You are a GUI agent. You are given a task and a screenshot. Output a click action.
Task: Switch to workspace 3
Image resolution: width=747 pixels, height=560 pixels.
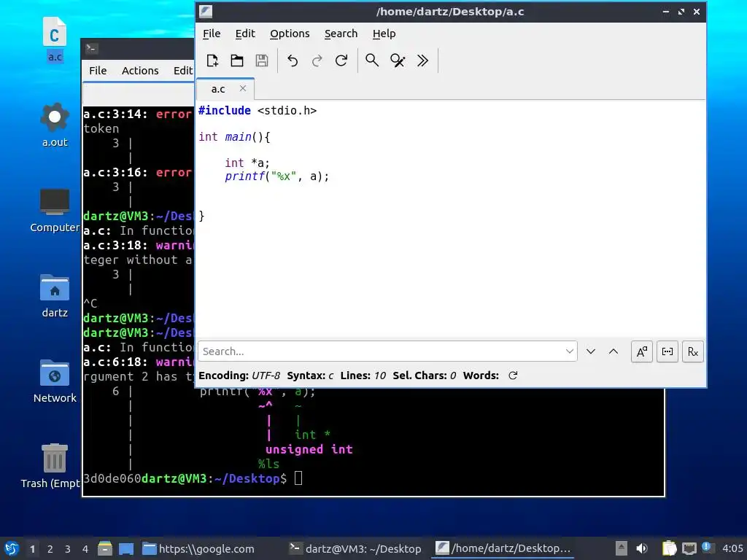[x=68, y=549]
